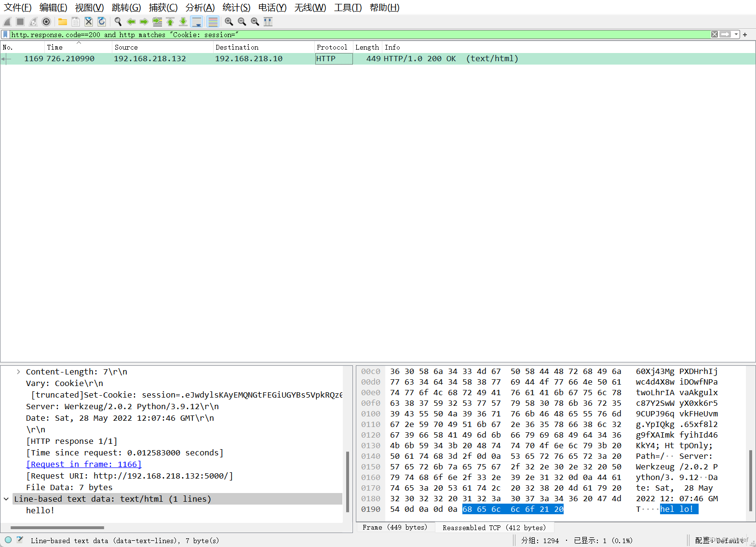Collapse the Line-based text data node
The width and height of the screenshot is (756, 547).
click(6, 499)
